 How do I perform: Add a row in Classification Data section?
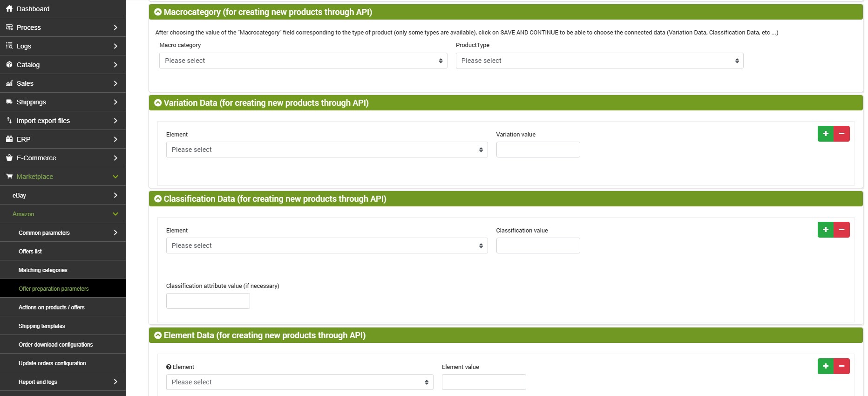[x=826, y=230]
